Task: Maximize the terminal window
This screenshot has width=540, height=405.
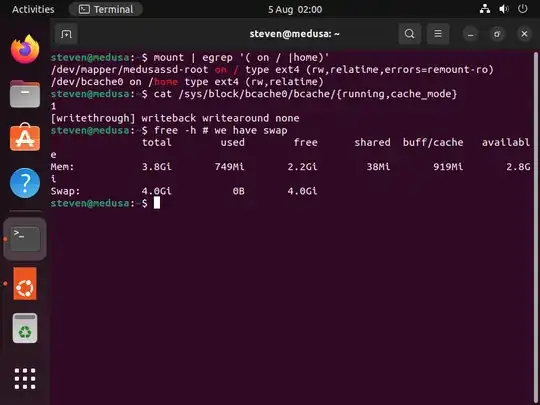Action: (497, 34)
